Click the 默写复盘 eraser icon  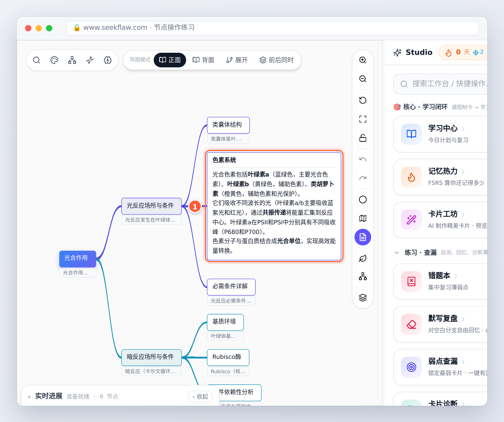point(411,324)
